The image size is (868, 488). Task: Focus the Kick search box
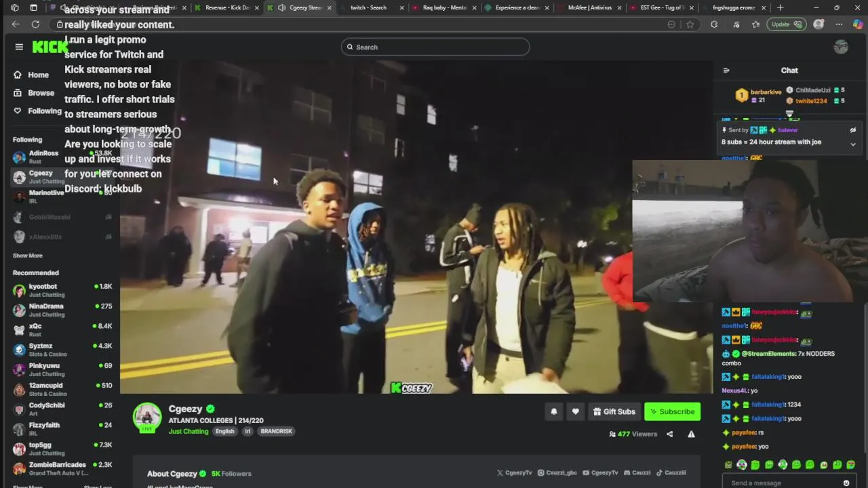435,47
